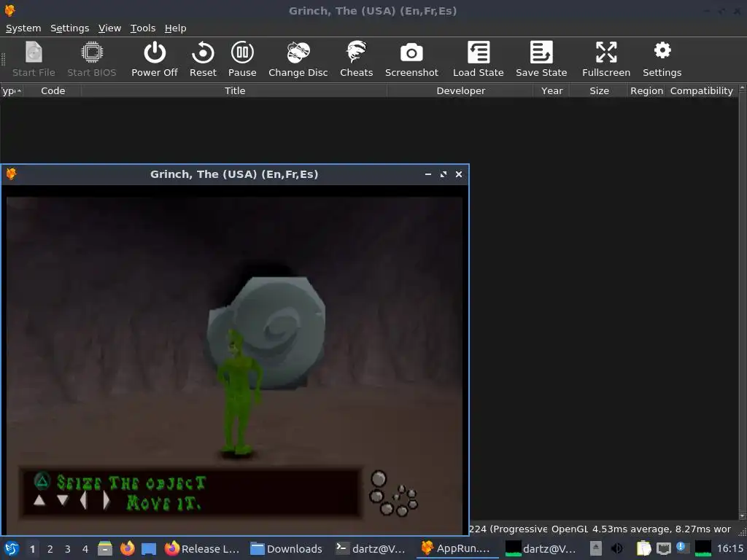This screenshot has width=747, height=560.
Task: Switch to AppRun taskbar entry
Action: tap(456, 548)
